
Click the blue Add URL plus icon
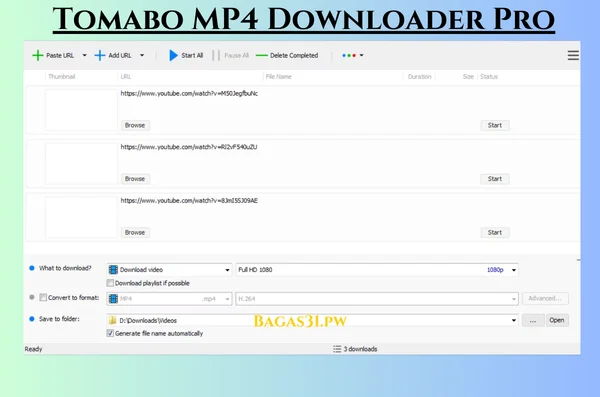pos(99,56)
